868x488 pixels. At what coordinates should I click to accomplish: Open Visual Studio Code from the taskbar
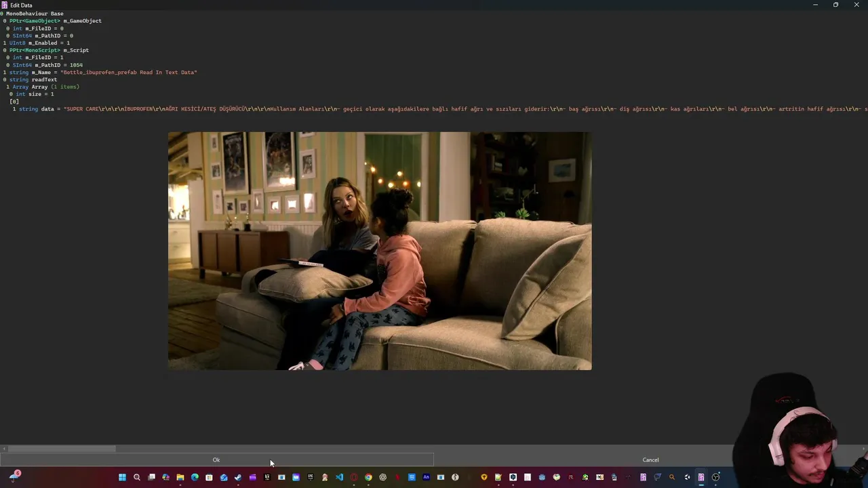point(339,477)
